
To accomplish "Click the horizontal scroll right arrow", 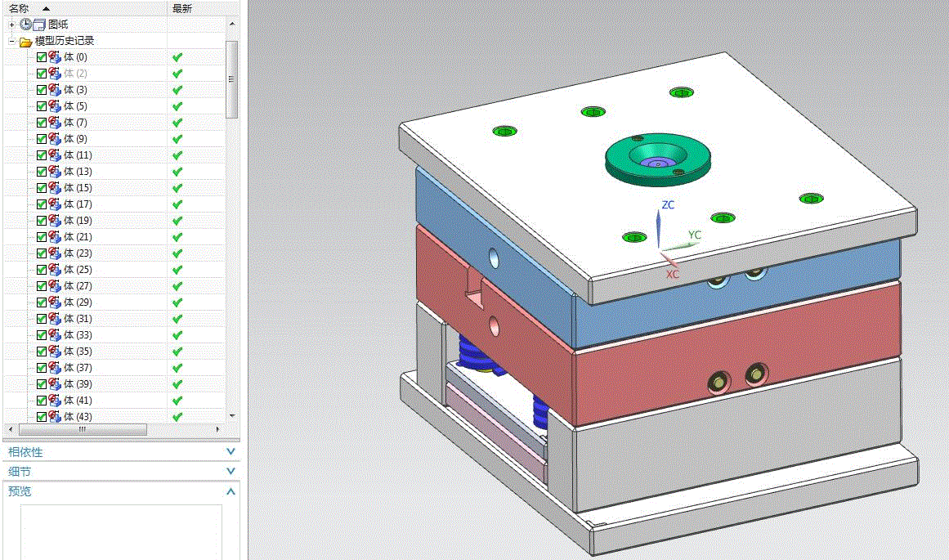I will point(217,429).
